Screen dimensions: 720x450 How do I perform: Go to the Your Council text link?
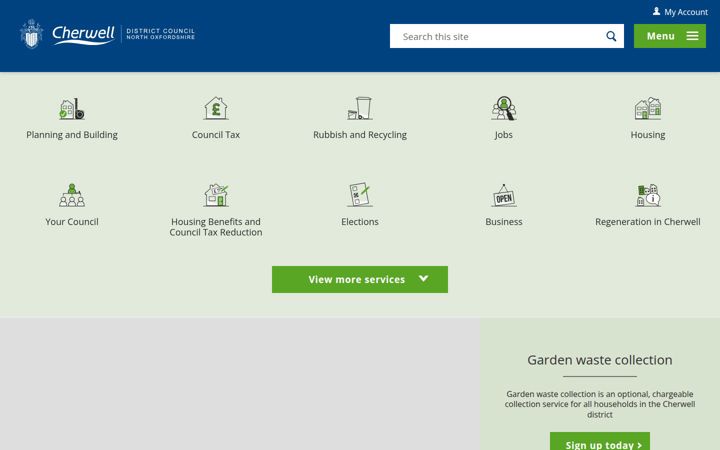(72, 221)
